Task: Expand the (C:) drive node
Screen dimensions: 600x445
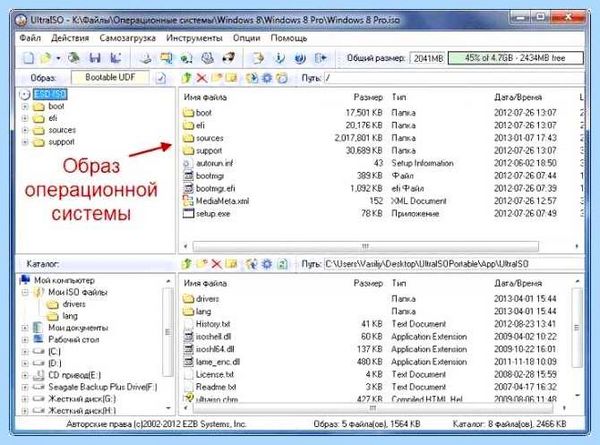Action: coord(25,352)
